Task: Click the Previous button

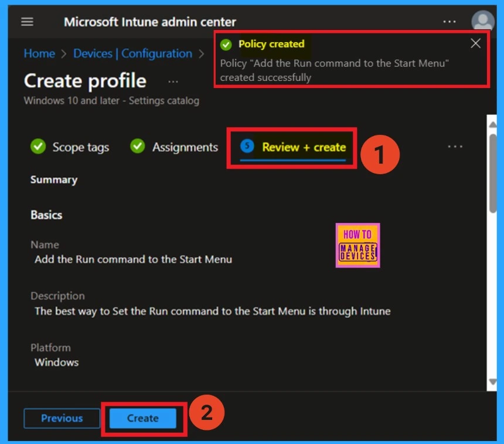Action: click(62, 418)
